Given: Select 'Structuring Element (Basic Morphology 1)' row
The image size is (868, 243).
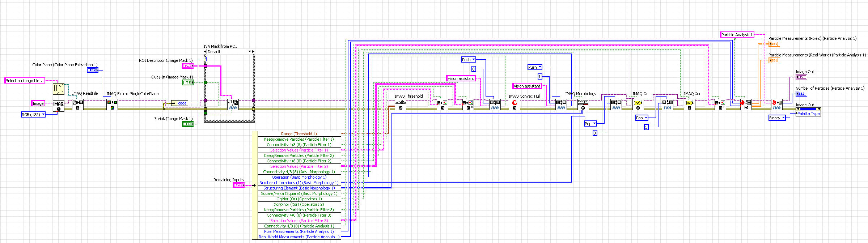Looking at the screenshot, I should point(299,188).
